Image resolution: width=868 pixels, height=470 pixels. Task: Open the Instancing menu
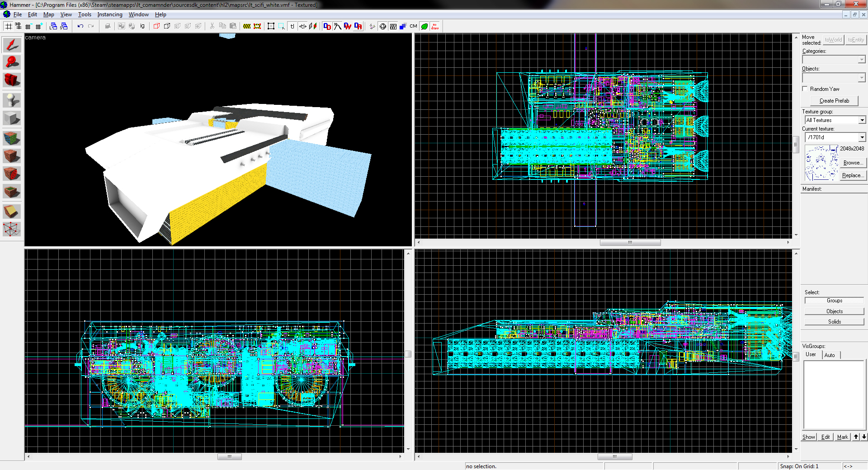(110, 14)
